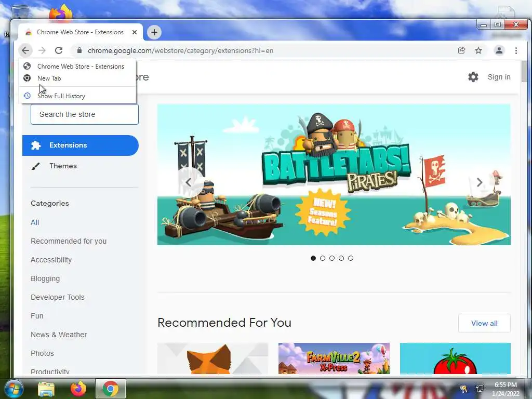This screenshot has width=532, height=399.
Task: Open the Fun category
Action: [x=37, y=316]
